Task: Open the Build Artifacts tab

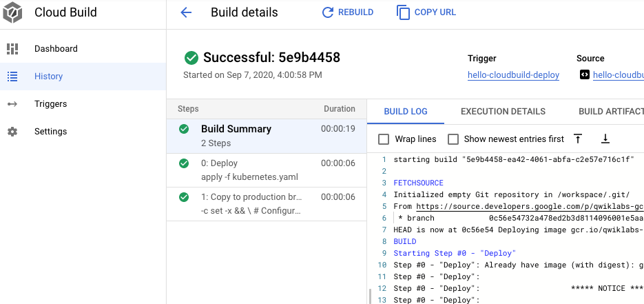Action: point(610,112)
